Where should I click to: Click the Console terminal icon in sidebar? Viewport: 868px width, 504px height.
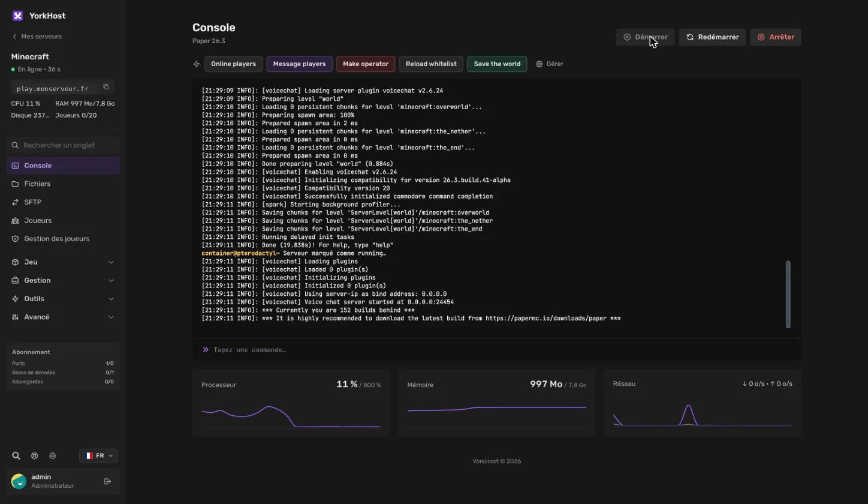click(x=15, y=166)
